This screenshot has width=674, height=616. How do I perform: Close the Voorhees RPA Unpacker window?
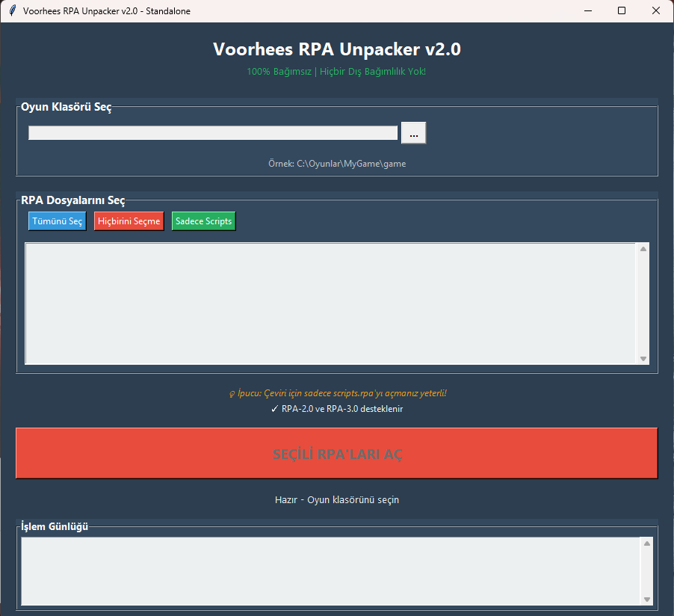pos(656,10)
